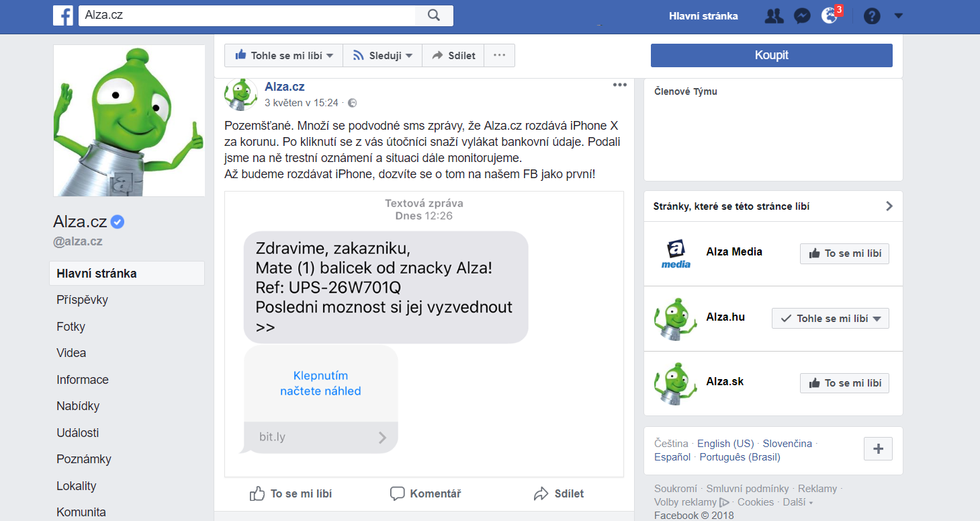The width and height of the screenshot is (980, 521).
Task: Open friend requests icon
Action: click(774, 16)
